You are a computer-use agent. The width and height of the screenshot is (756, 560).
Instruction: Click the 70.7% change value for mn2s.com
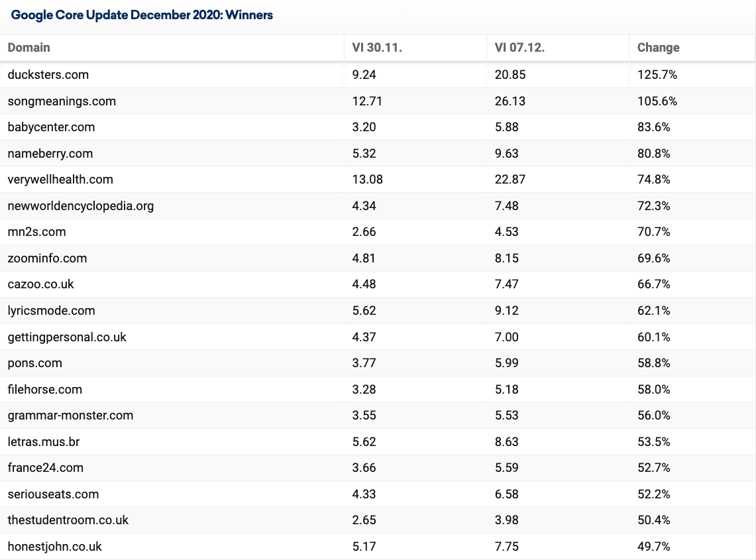(654, 232)
